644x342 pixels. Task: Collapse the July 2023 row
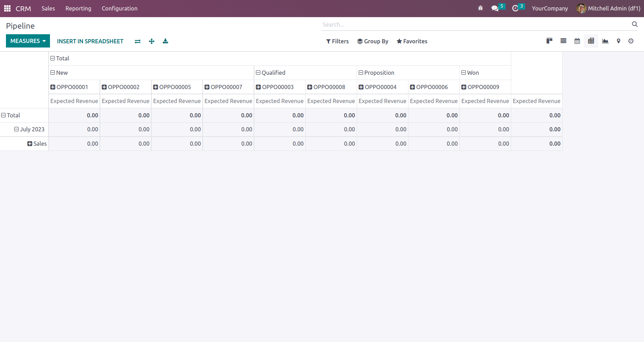[29, 129]
